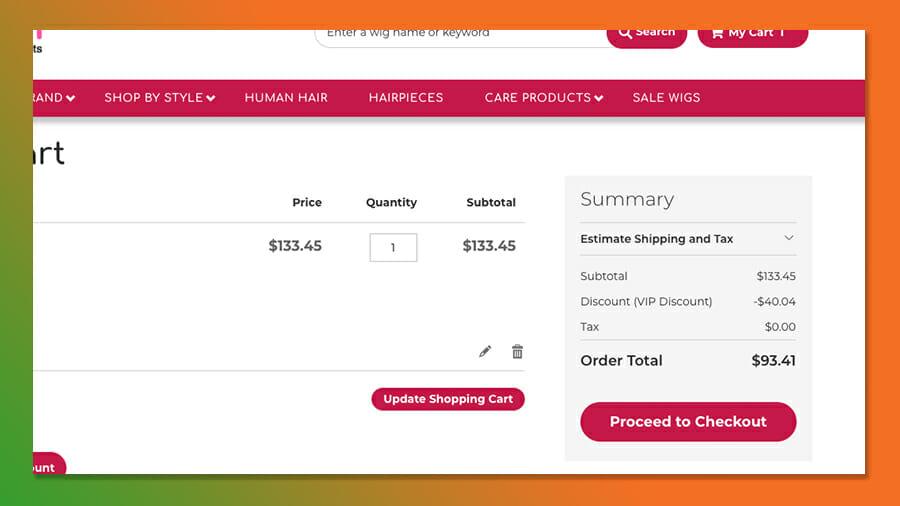Focus the wig name search field
Image resolution: width=900 pixels, height=506 pixels.
click(460, 34)
